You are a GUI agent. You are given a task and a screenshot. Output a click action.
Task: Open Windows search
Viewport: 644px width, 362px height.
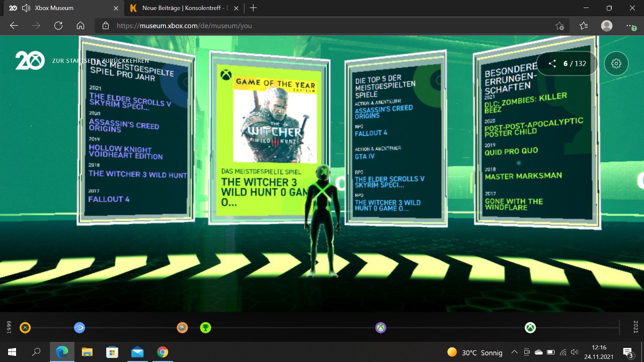[36, 352]
